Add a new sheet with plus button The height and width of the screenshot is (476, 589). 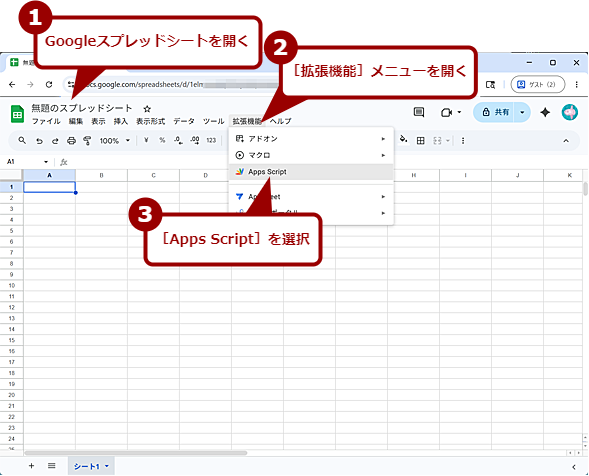tap(32, 466)
